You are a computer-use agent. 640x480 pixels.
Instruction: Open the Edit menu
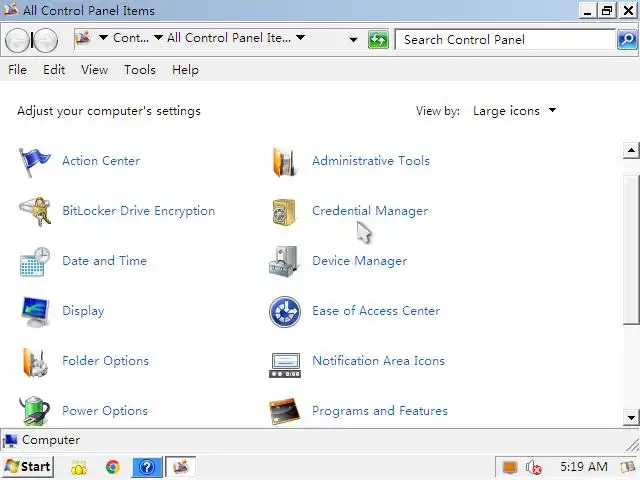tap(54, 70)
